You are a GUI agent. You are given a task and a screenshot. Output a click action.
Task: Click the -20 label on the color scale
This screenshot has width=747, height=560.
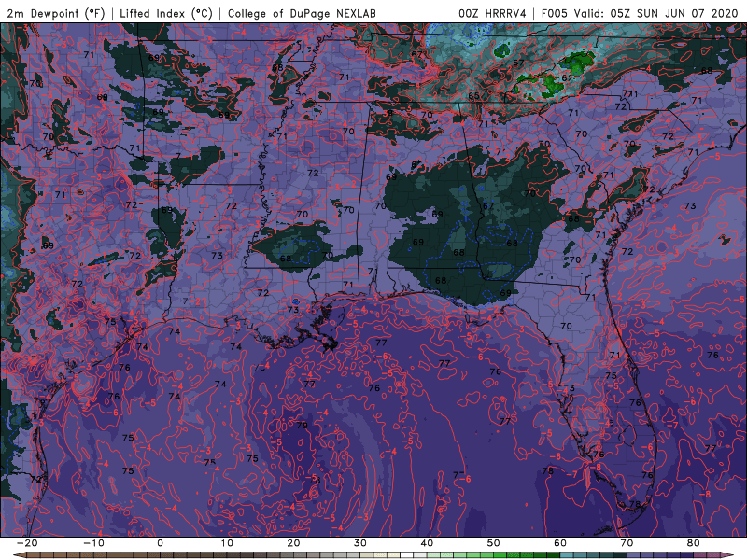click(x=27, y=543)
